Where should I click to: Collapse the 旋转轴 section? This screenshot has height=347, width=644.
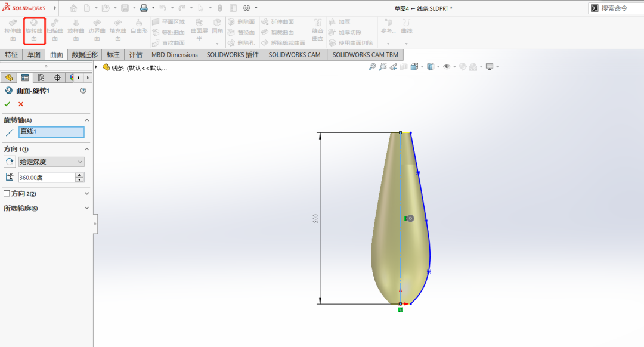click(87, 120)
